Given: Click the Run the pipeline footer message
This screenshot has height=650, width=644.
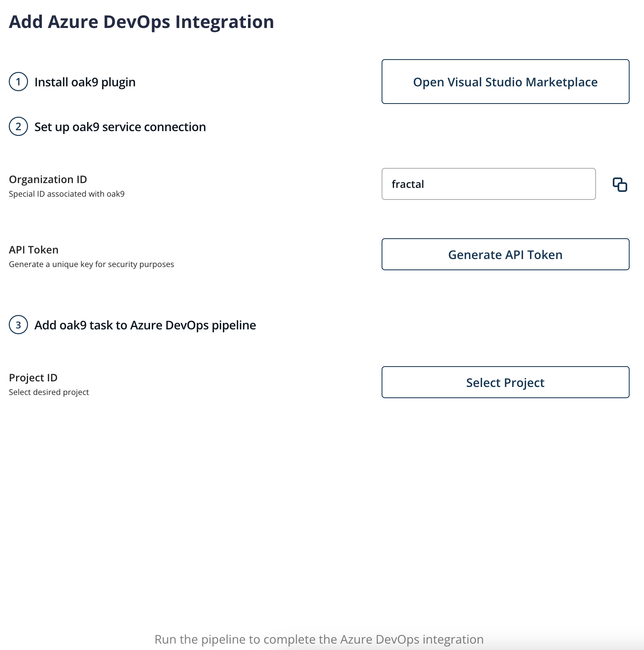Looking at the screenshot, I should (319, 639).
